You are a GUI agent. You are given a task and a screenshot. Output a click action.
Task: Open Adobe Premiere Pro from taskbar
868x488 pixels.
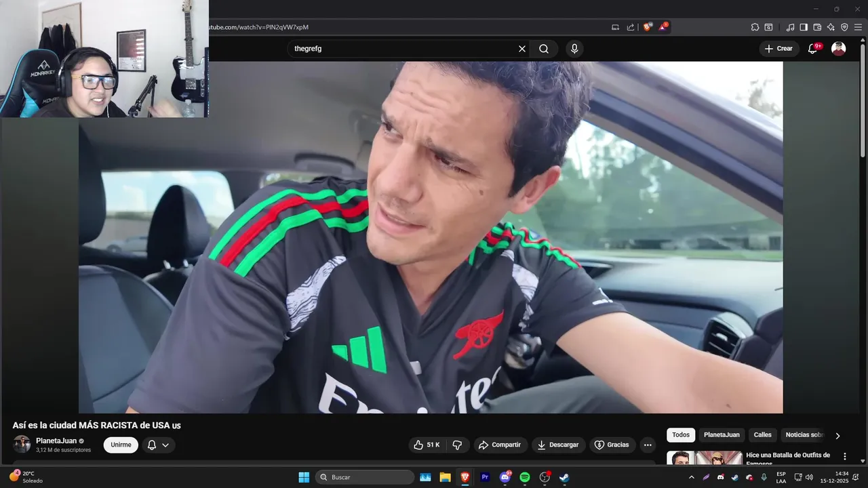click(x=485, y=477)
